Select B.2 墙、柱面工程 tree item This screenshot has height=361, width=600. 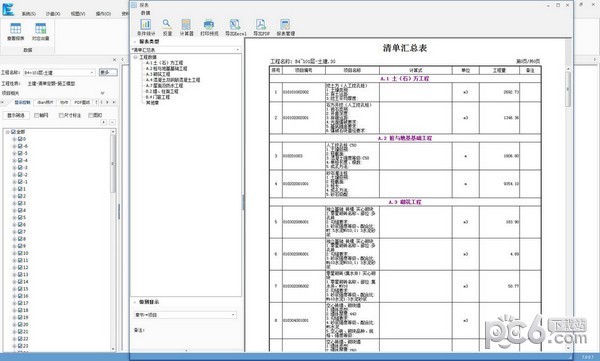(x=161, y=91)
